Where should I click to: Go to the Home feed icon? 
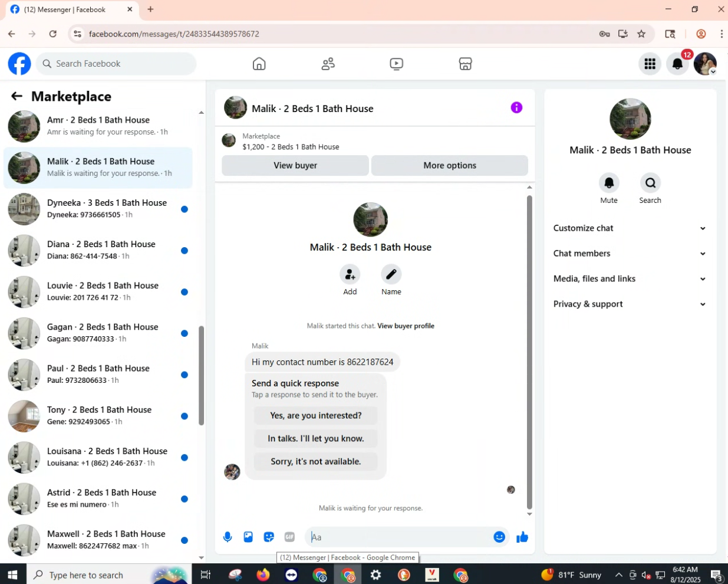(x=259, y=64)
